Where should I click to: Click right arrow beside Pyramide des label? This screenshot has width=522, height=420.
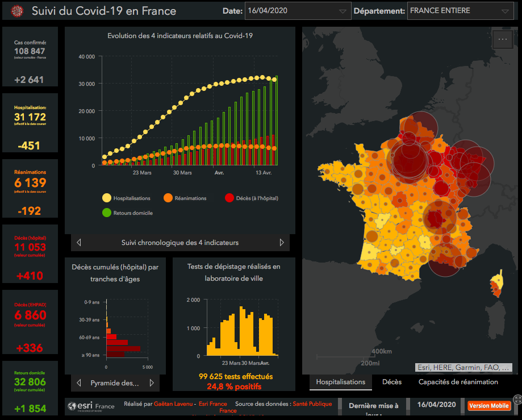pos(152,383)
